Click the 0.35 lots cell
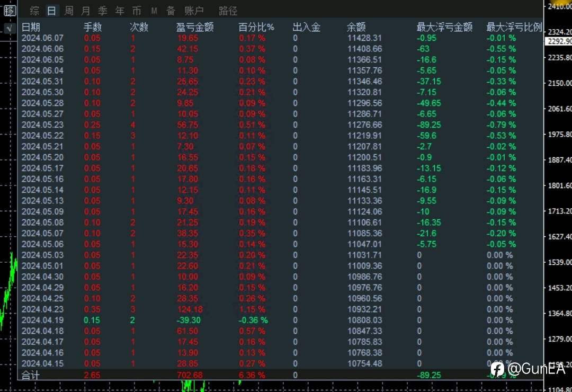The image size is (572, 392). point(92,309)
